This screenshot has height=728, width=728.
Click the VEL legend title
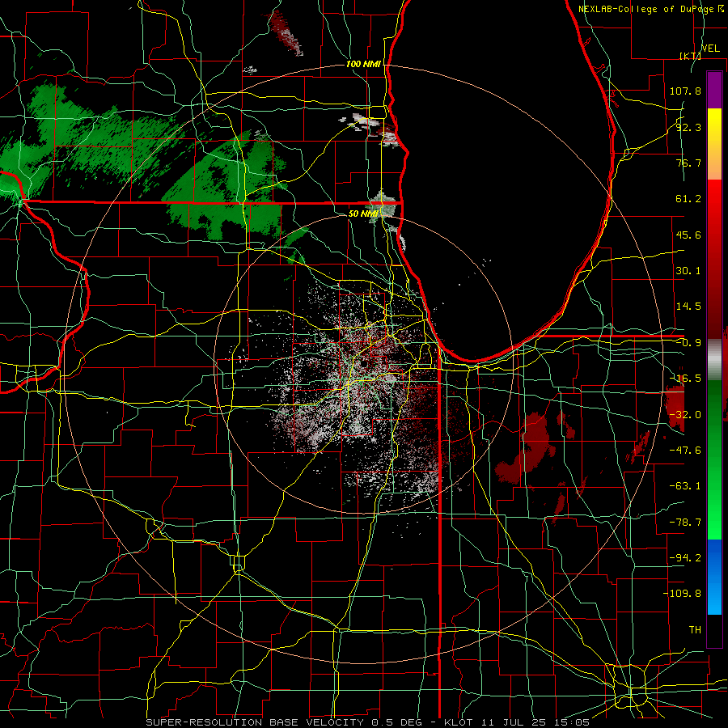(710, 49)
